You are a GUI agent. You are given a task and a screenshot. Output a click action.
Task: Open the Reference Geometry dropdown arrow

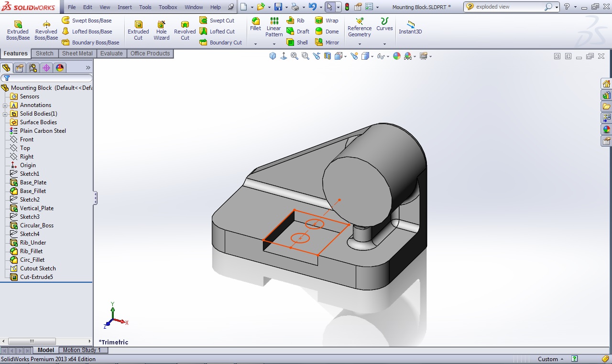[360, 44]
